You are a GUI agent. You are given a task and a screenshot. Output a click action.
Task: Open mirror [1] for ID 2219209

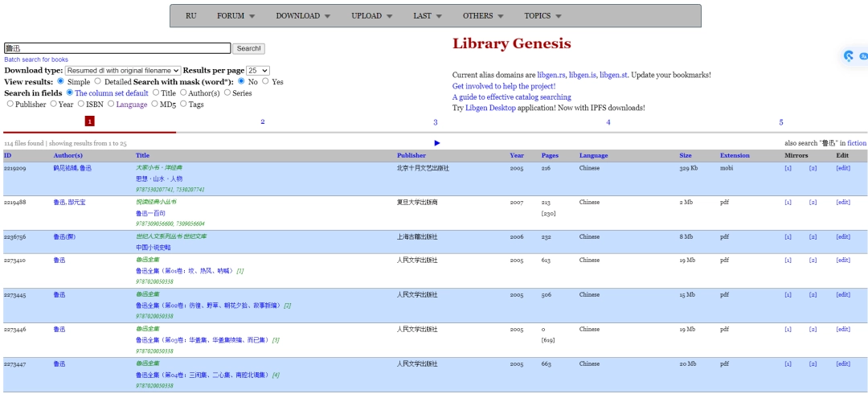click(x=788, y=169)
